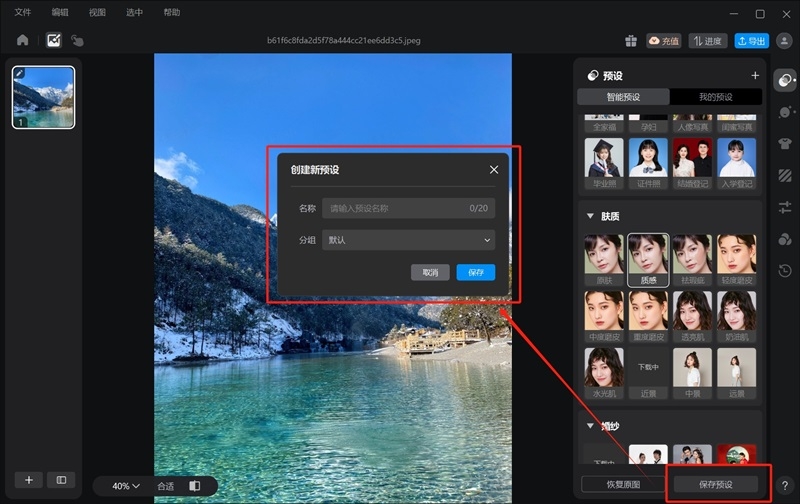This screenshot has height=504, width=800.
Task: Apply the 祛瑕疵 skin preset
Action: pos(692,260)
